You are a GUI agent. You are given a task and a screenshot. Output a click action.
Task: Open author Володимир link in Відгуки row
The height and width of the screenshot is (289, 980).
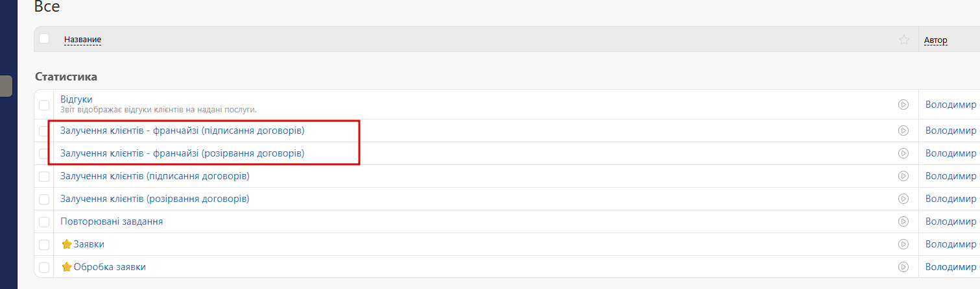pyautogui.click(x=951, y=105)
